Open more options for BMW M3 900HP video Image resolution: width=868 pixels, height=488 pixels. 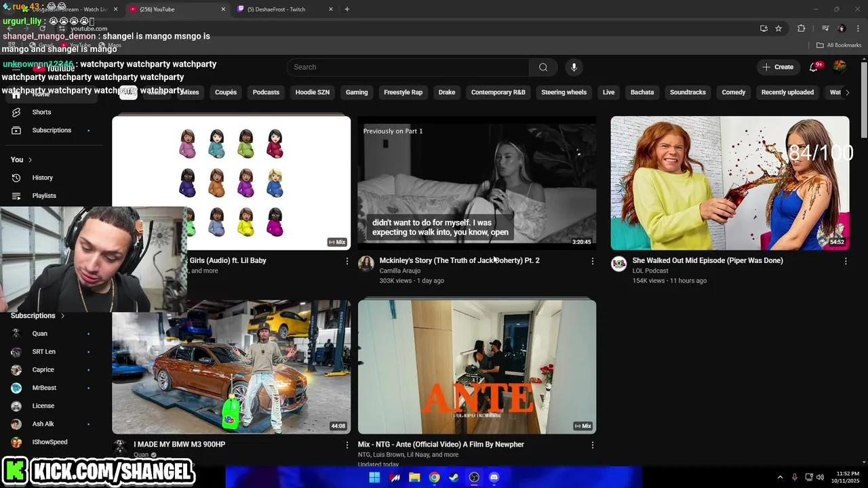(347, 445)
